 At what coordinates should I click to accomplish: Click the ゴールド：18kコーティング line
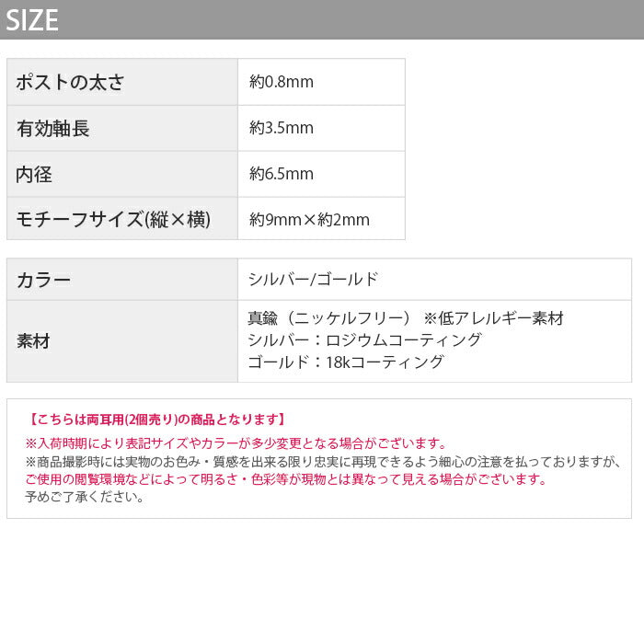(x=346, y=362)
